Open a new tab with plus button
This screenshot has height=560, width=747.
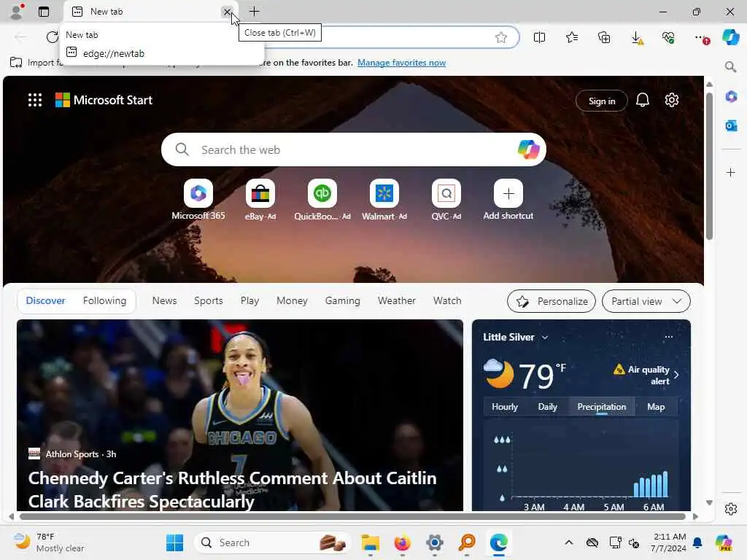pyautogui.click(x=255, y=12)
